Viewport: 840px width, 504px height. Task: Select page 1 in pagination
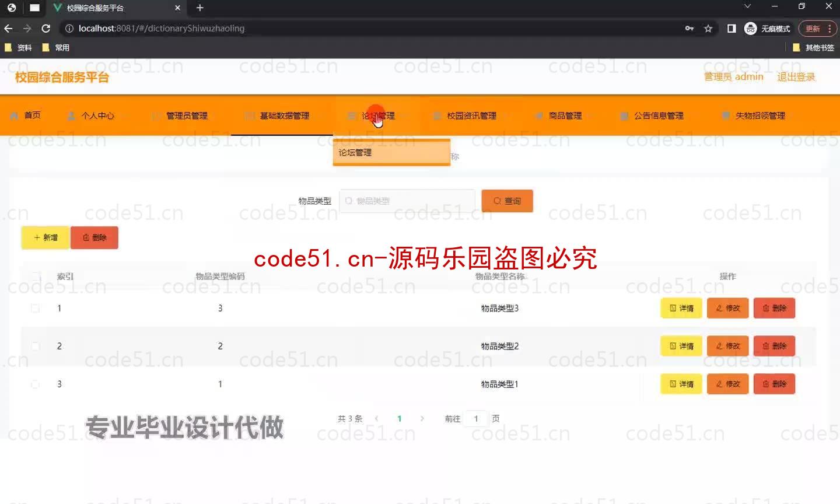click(x=400, y=418)
